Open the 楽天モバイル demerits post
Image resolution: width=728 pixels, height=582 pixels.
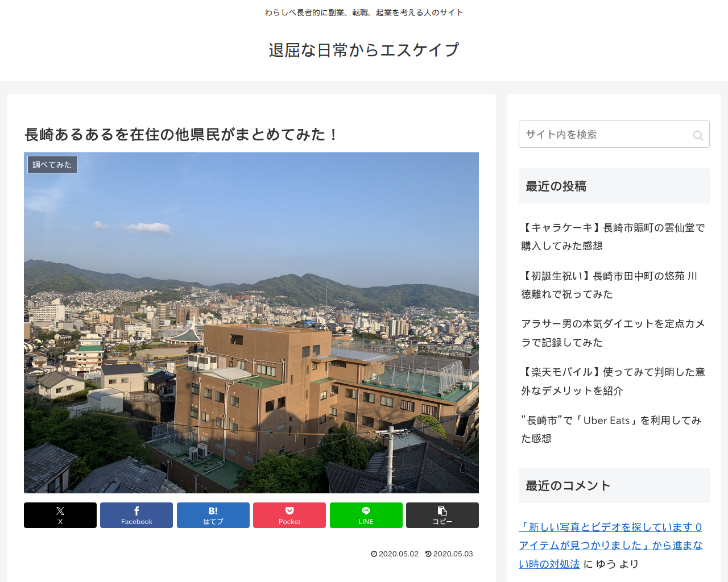pos(613,381)
